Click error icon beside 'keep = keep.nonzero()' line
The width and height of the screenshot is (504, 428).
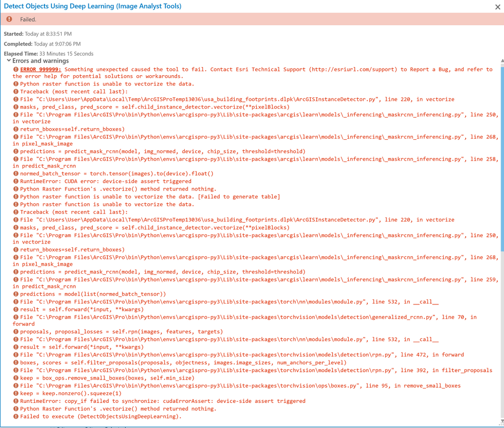tap(16, 393)
